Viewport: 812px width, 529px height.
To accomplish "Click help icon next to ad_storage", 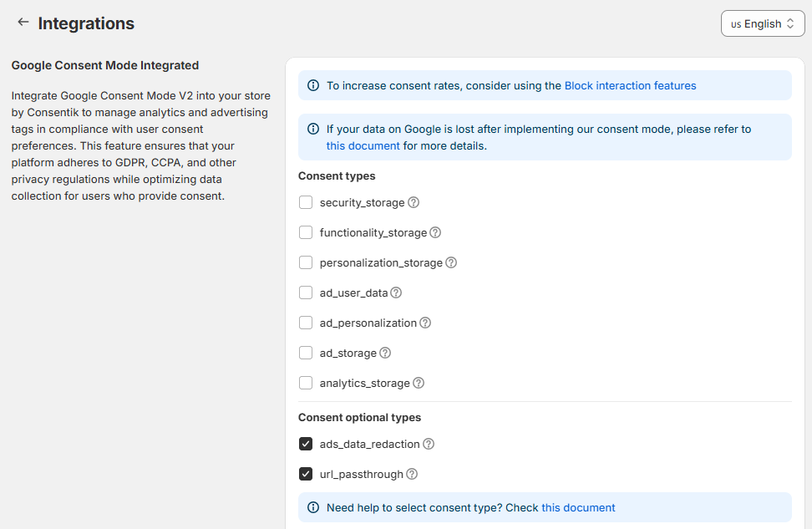I will coord(385,353).
